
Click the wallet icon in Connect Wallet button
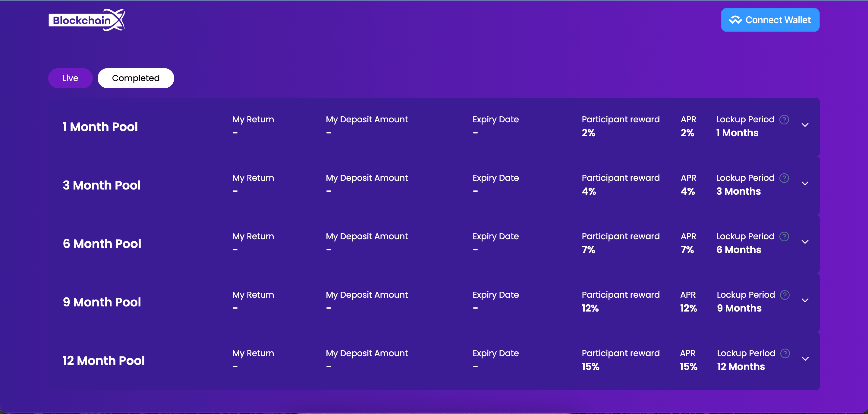point(735,20)
